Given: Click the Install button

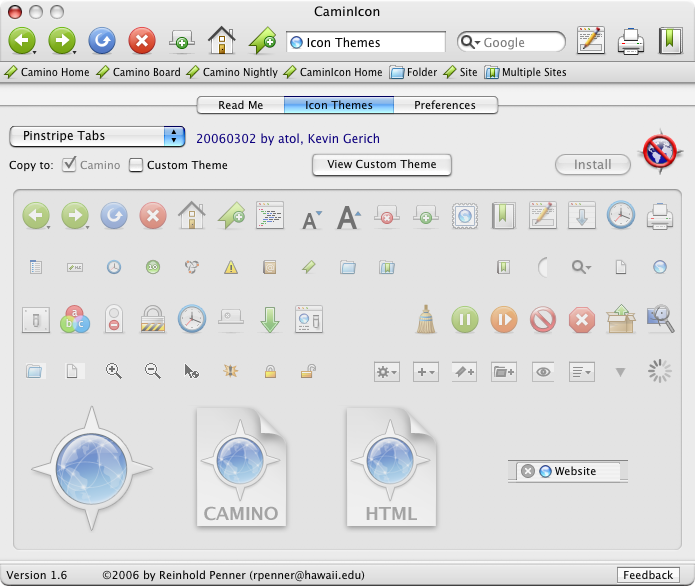Looking at the screenshot, I should pyautogui.click(x=593, y=165).
